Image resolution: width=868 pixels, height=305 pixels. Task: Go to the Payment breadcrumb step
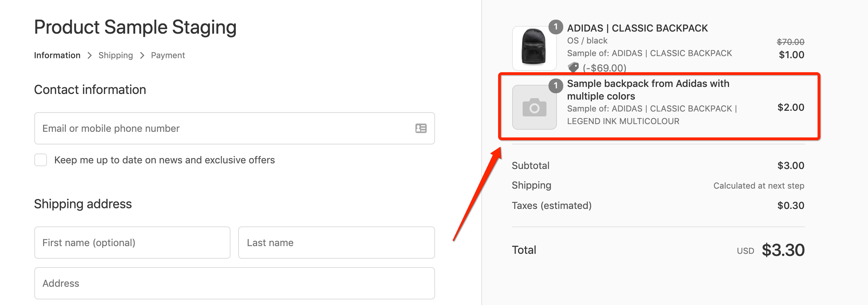click(x=168, y=55)
